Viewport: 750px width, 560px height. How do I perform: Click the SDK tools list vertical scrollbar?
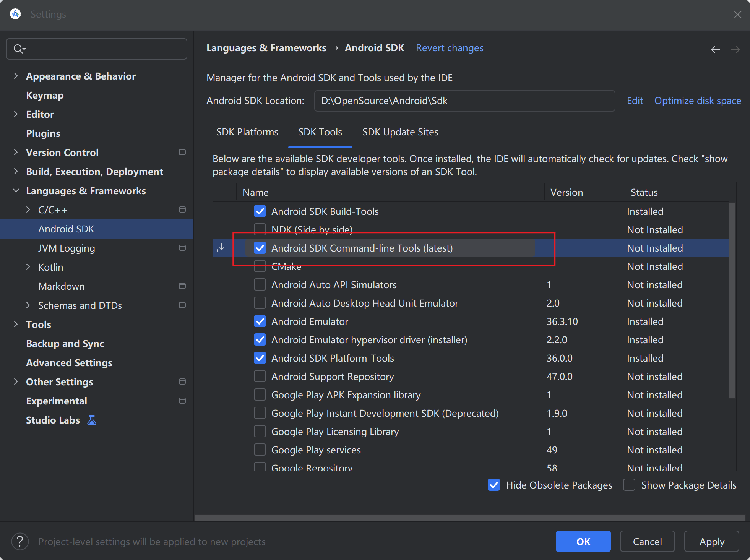coord(732,300)
